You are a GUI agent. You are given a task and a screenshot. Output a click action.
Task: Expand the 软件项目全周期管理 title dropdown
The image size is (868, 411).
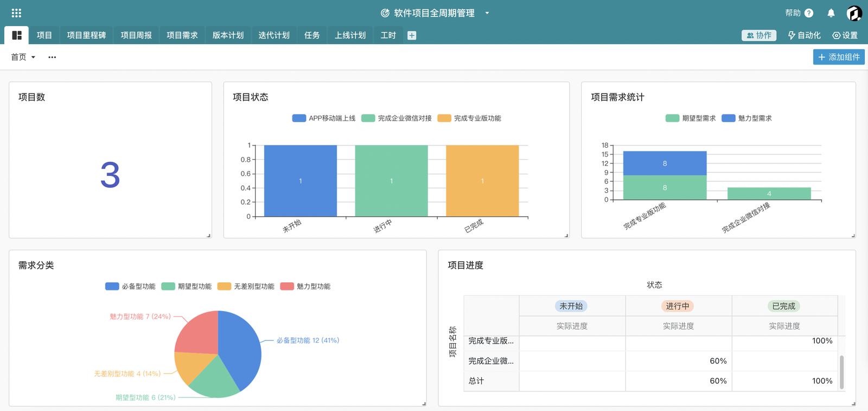(x=487, y=13)
